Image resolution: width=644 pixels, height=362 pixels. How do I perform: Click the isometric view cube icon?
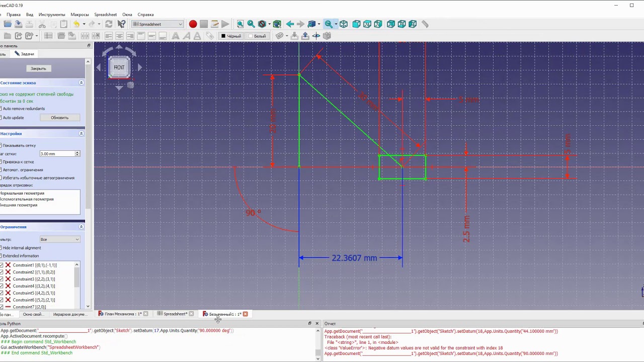(x=344, y=24)
